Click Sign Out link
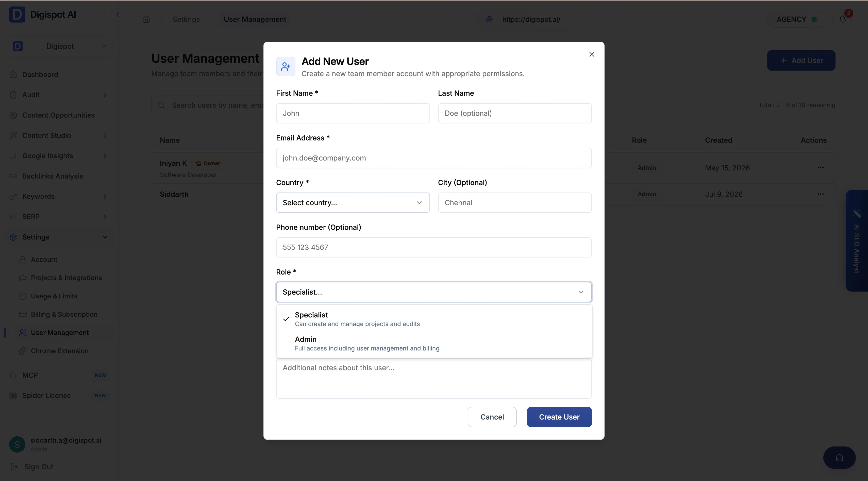Image resolution: width=868 pixels, height=481 pixels. [39, 467]
